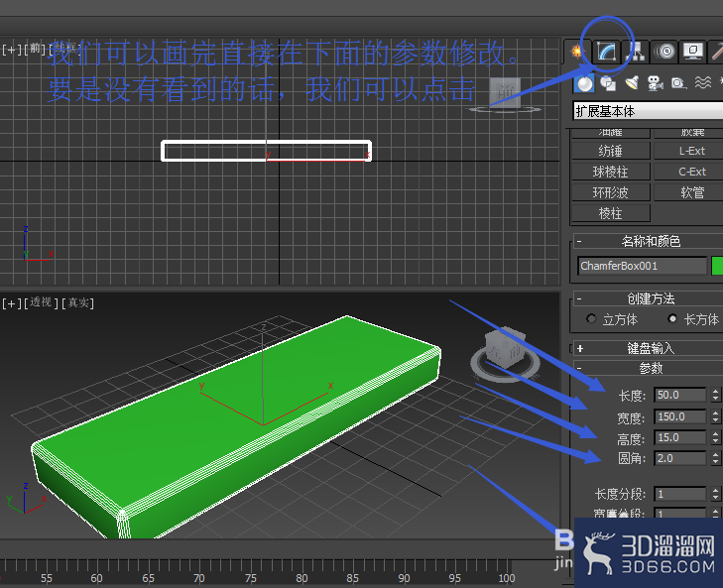
Task: Select the Helpers tape-measure category icon
Action: [678, 83]
